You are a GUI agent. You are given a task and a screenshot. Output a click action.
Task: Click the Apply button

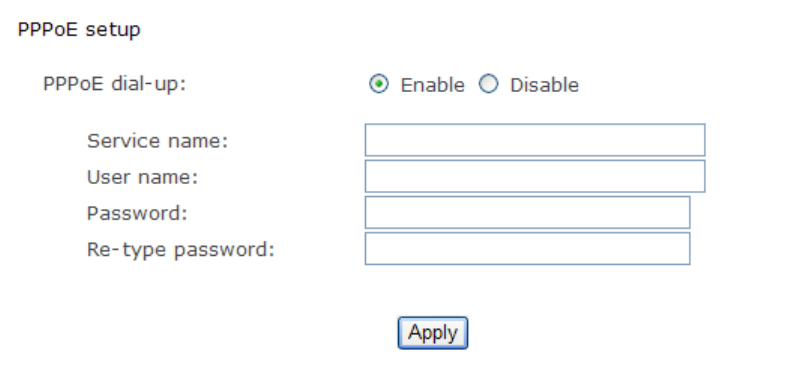click(433, 333)
